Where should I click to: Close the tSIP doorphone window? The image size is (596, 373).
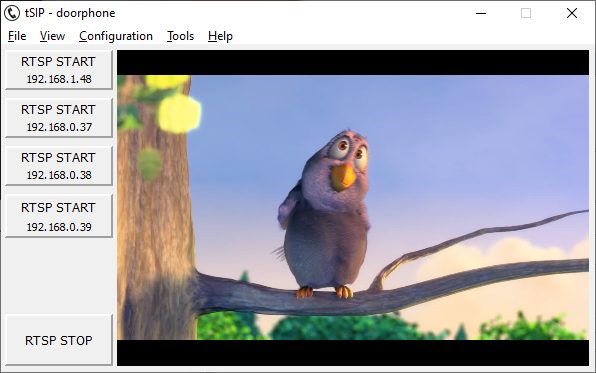click(x=572, y=13)
